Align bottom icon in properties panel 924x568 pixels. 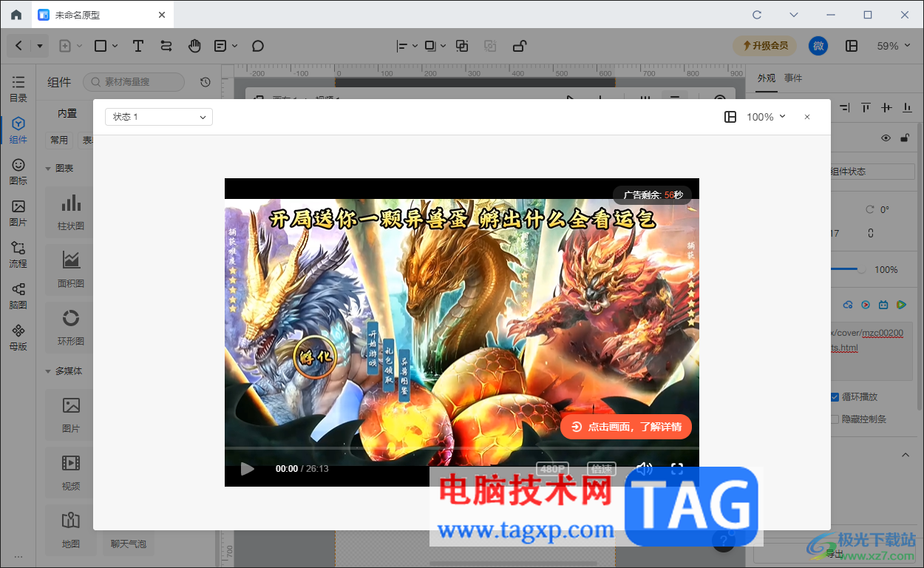(907, 108)
